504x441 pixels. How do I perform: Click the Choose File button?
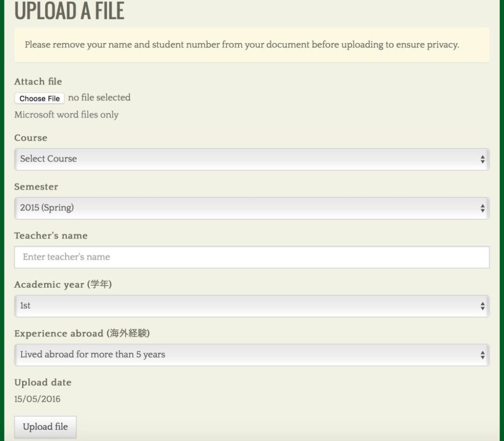[39, 98]
